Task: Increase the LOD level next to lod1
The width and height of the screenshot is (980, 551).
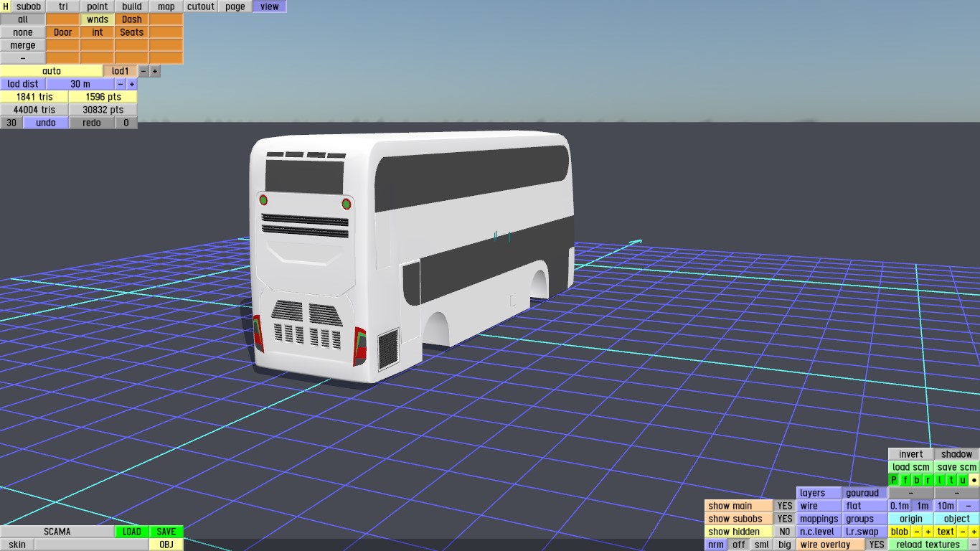Action: [x=155, y=71]
